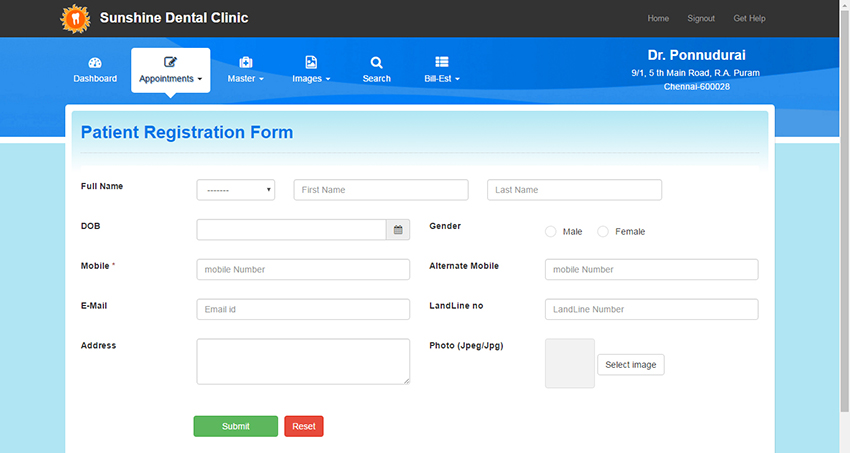The height and width of the screenshot is (453, 850).
Task: Expand the Bill-Est dropdown menu
Action: 457,79
